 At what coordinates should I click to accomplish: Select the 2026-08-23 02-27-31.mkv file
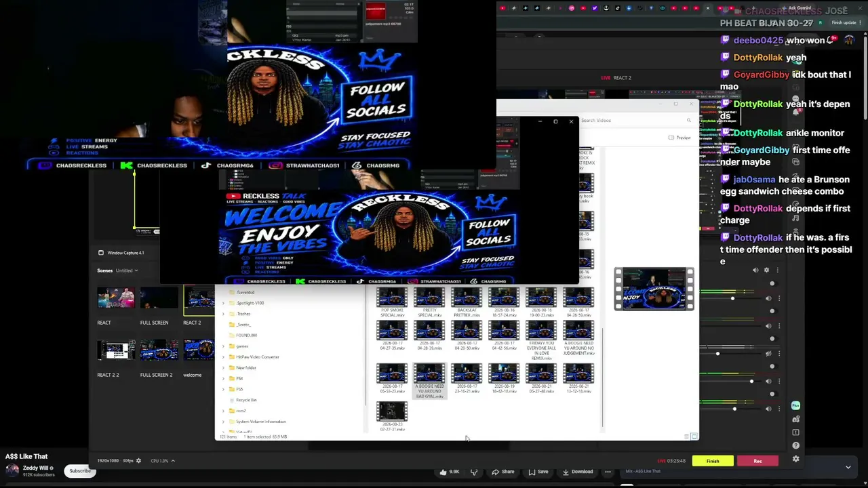point(392,416)
